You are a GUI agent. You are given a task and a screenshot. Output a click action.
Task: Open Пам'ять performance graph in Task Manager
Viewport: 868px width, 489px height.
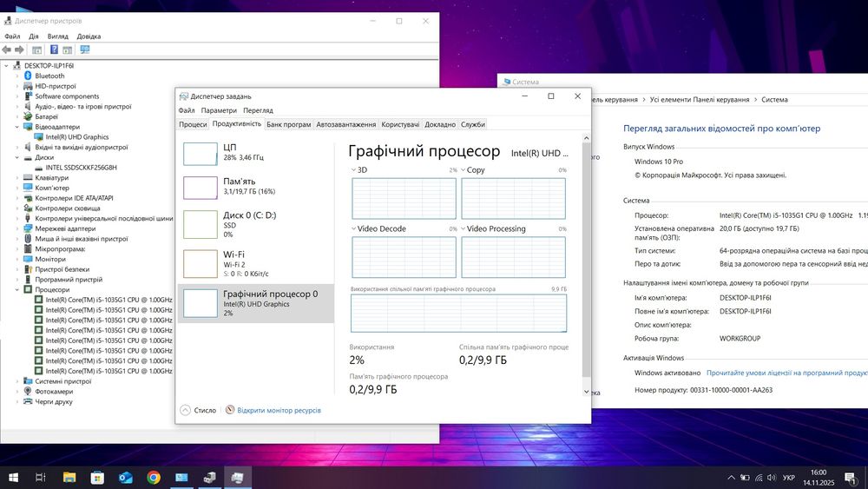[256, 188]
